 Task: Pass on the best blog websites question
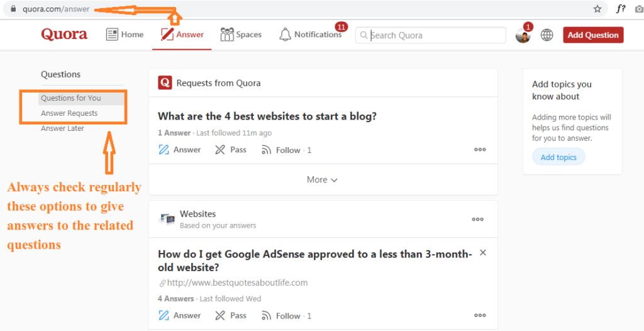click(x=231, y=150)
